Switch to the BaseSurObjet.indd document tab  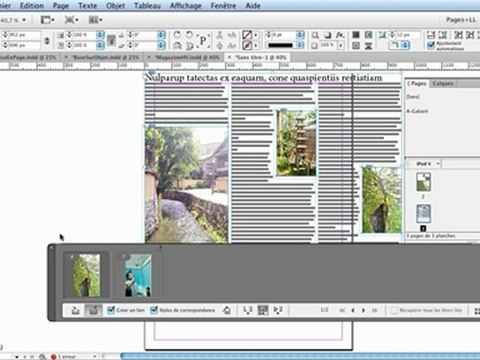click(105, 57)
